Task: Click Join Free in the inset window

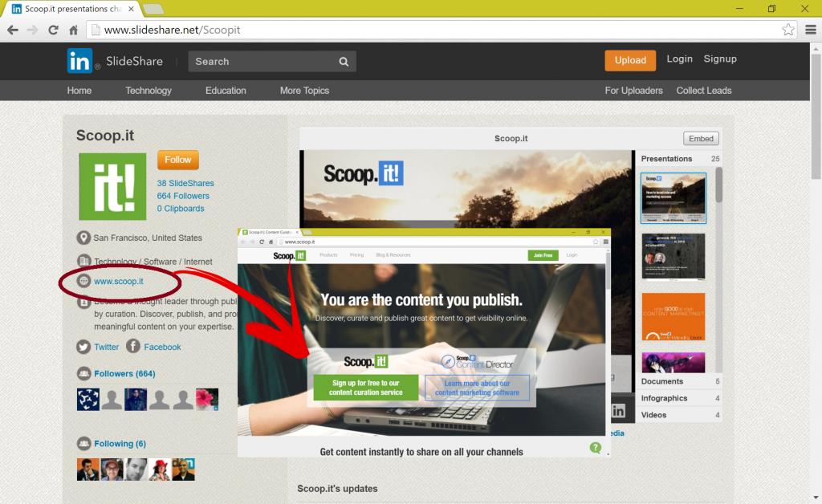Action: point(543,255)
